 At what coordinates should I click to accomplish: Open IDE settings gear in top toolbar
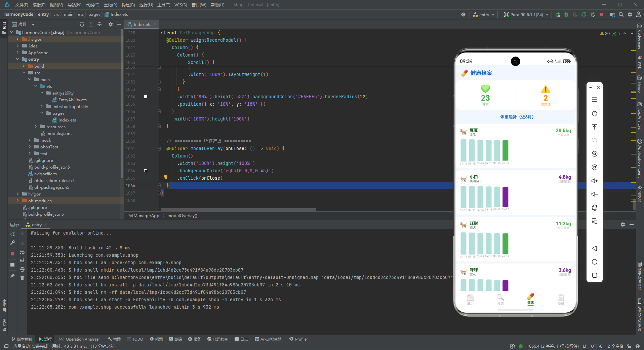point(630,14)
